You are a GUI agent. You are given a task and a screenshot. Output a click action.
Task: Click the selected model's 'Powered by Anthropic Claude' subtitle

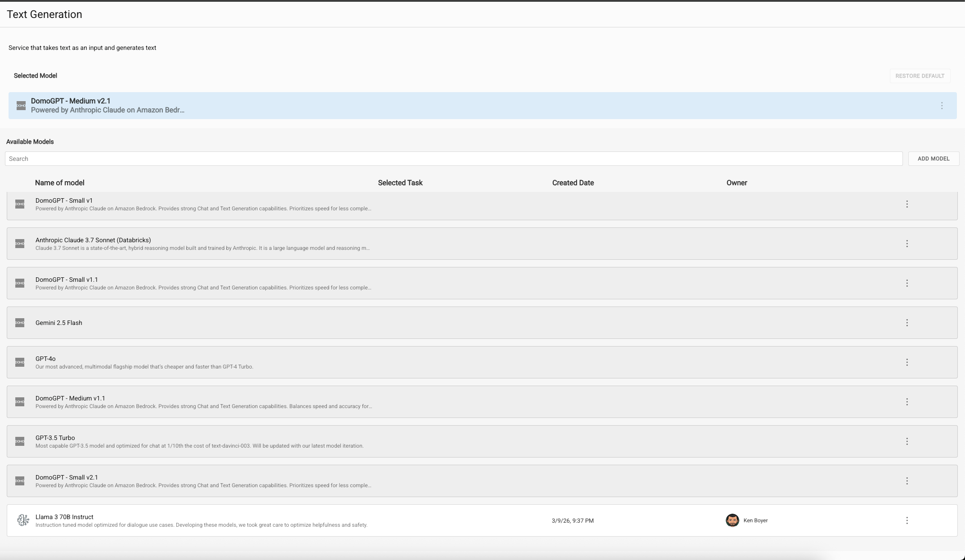pos(107,110)
